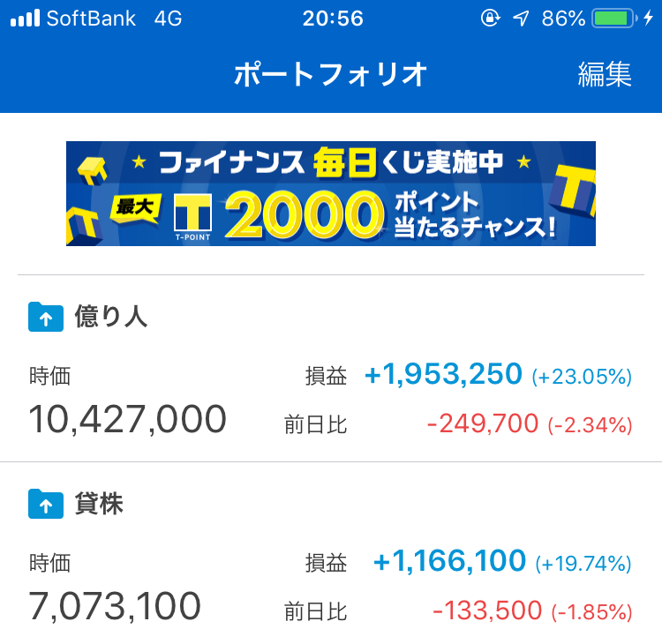Viewport: 662px width, 644px height.
Task: Open the 貸株 portfolio folder icon
Action: coord(46,504)
